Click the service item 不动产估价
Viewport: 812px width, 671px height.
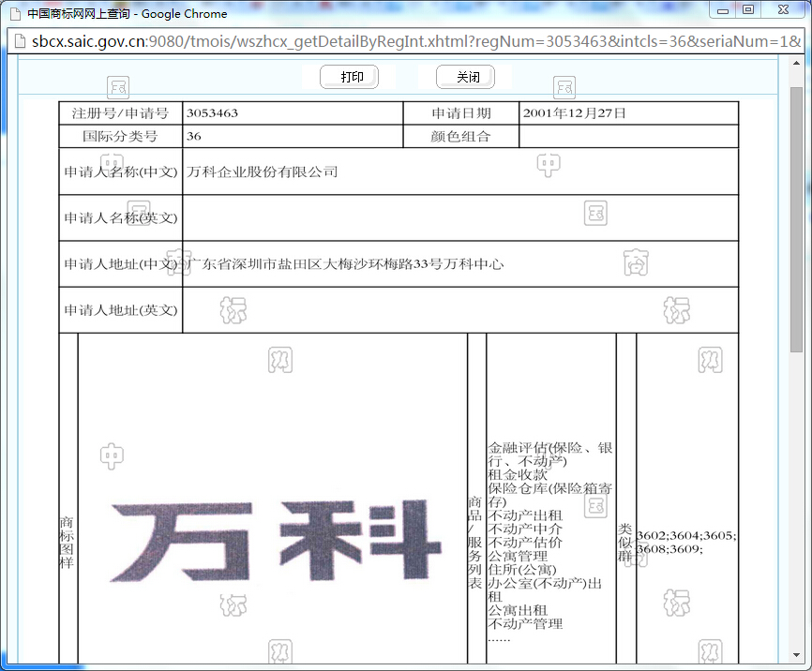coord(525,542)
